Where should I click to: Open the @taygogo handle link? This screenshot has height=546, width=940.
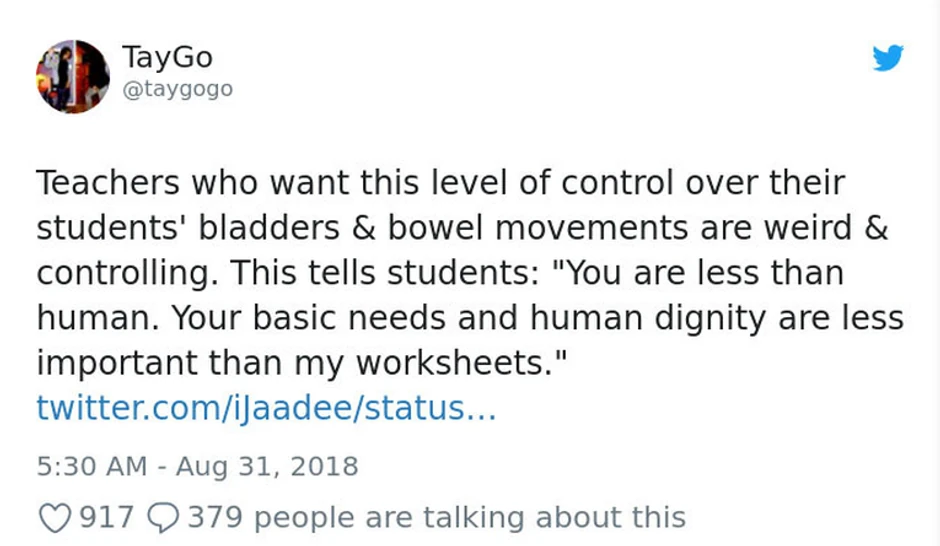(x=177, y=89)
